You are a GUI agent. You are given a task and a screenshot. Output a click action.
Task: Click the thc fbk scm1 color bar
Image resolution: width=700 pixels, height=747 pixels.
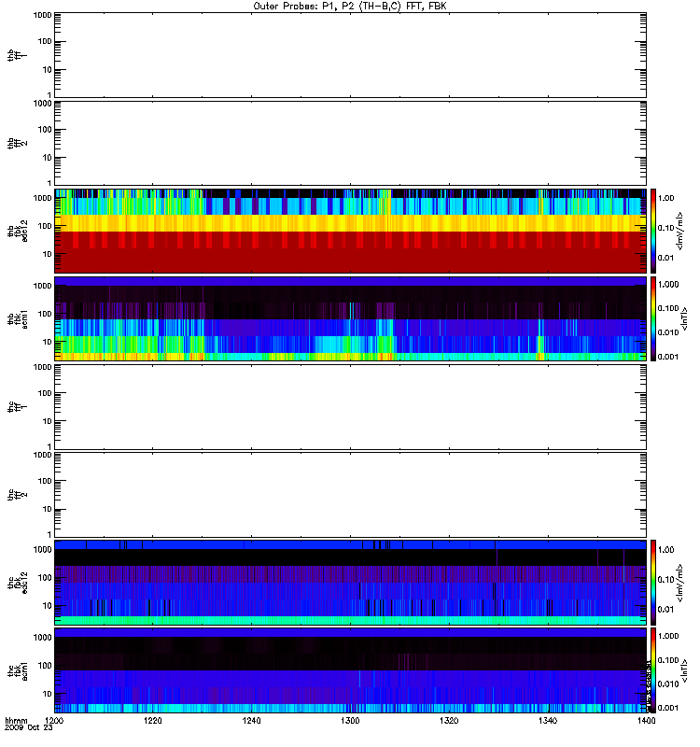point(653,670)
